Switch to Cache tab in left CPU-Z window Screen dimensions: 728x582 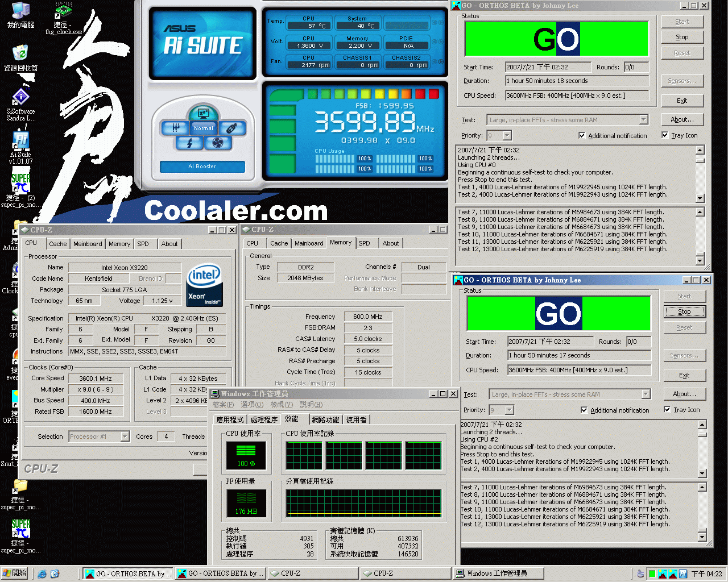pyautogui.click(x=57, y=244)
